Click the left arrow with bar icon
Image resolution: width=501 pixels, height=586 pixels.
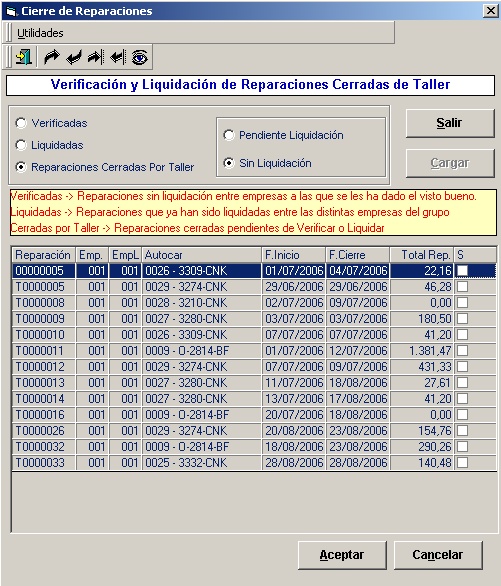coord(117,57)
